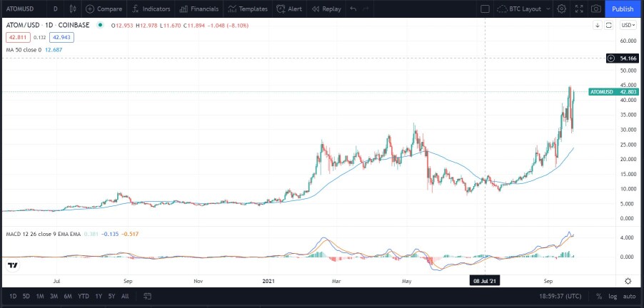Take a chart snapshot with camera icon
The width and height of the screenshot is (644, 308).
pos(596,9)
